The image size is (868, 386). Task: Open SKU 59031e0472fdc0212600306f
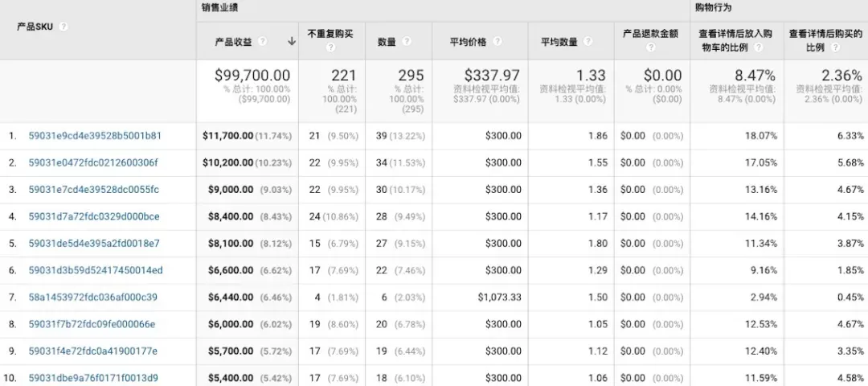(x=93, y=162)
